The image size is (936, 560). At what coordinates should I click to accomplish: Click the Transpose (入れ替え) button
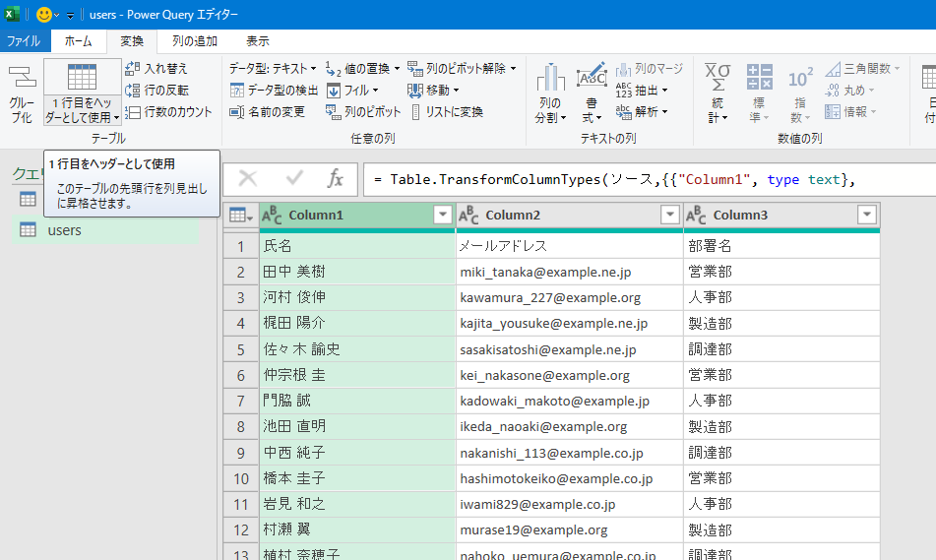tap(156, 69)
